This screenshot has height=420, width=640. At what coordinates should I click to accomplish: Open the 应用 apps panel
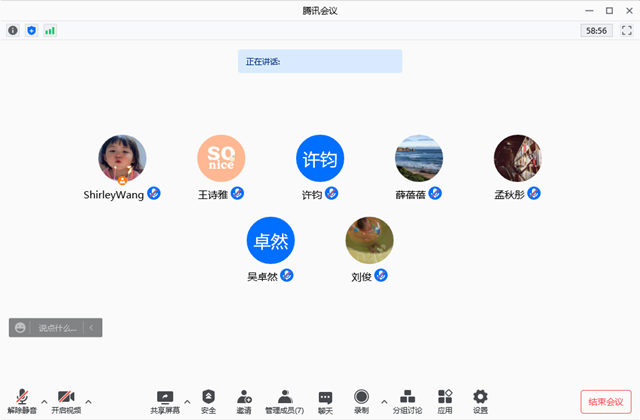click(445, 400)
